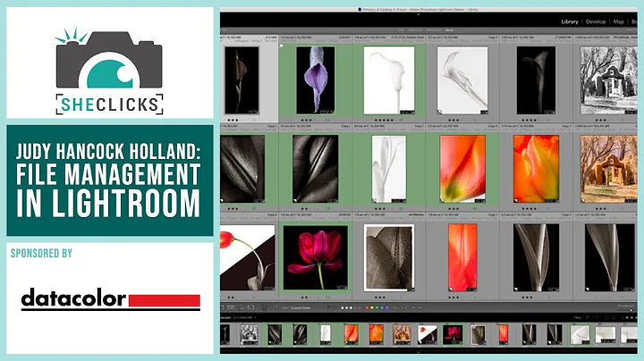Collapse the top module panel arrow
Screen dimensions: 644x361
coord(419,14)
